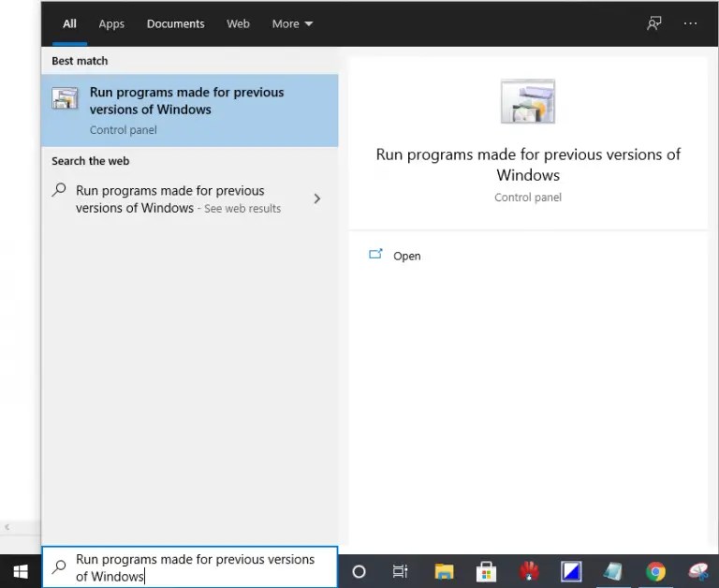
Task: Click the compatibility troubleshooter icon in best match
Action: pos(65,98)
